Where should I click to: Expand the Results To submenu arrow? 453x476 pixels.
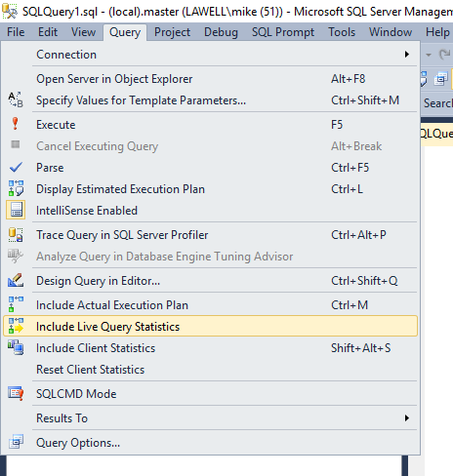click(407, 417)
